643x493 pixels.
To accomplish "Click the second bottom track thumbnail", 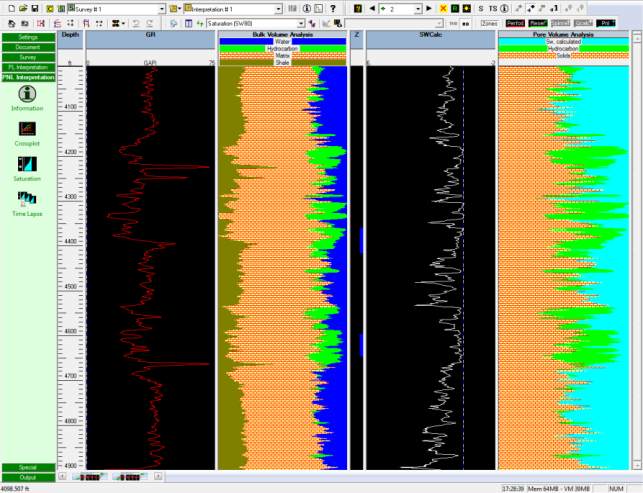I will (130, 477).
